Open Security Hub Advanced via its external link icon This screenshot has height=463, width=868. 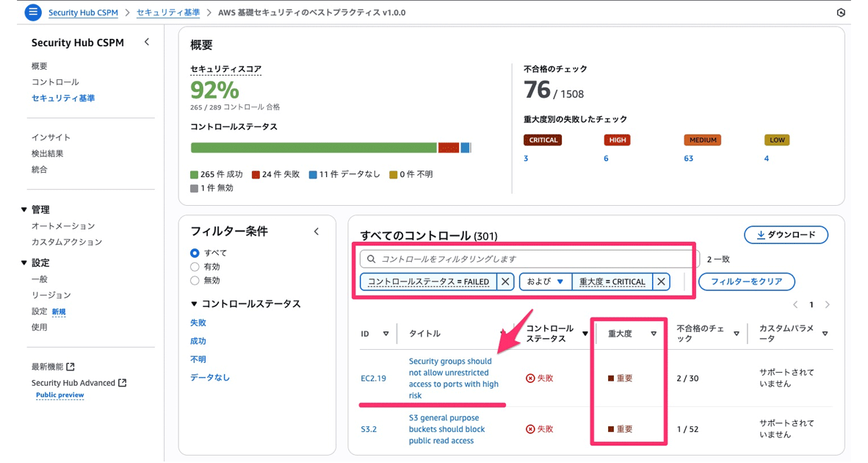click(123, 382)
